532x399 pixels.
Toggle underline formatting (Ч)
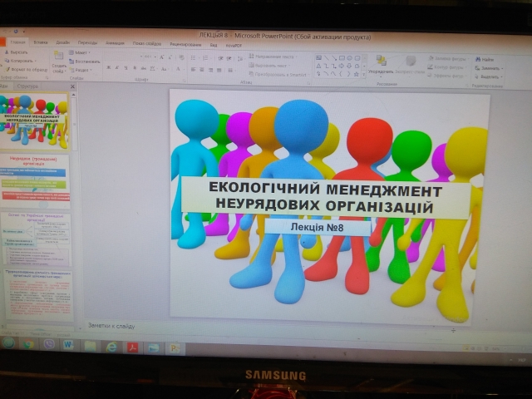[126, 68]
